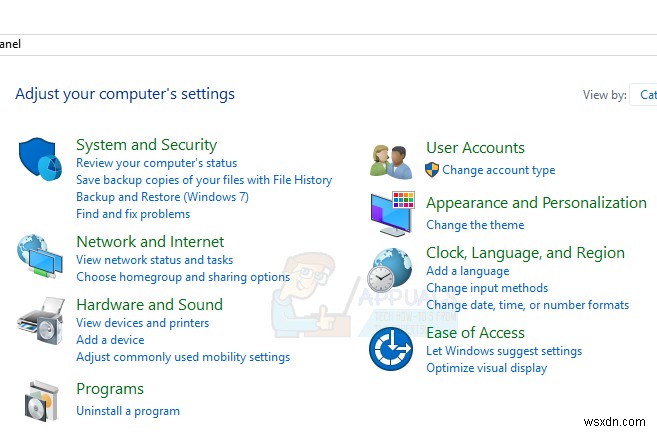This screenshot has height=432, width=657.
Task: Click the Hardware and Sound printer icon
Action: (40, 321)
